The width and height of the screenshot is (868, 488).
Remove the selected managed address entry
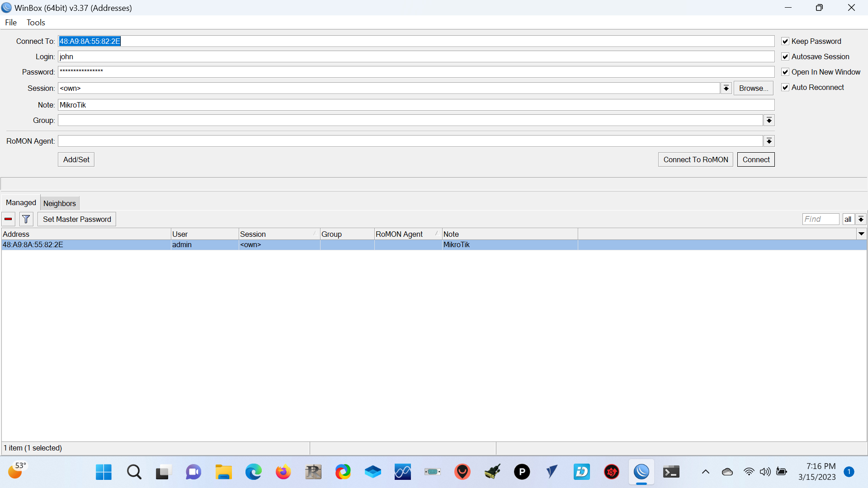click(x=8, y=219)
